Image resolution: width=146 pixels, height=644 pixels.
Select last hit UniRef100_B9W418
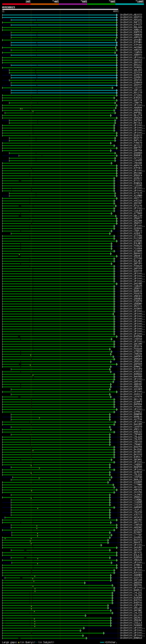coord(131,638)
